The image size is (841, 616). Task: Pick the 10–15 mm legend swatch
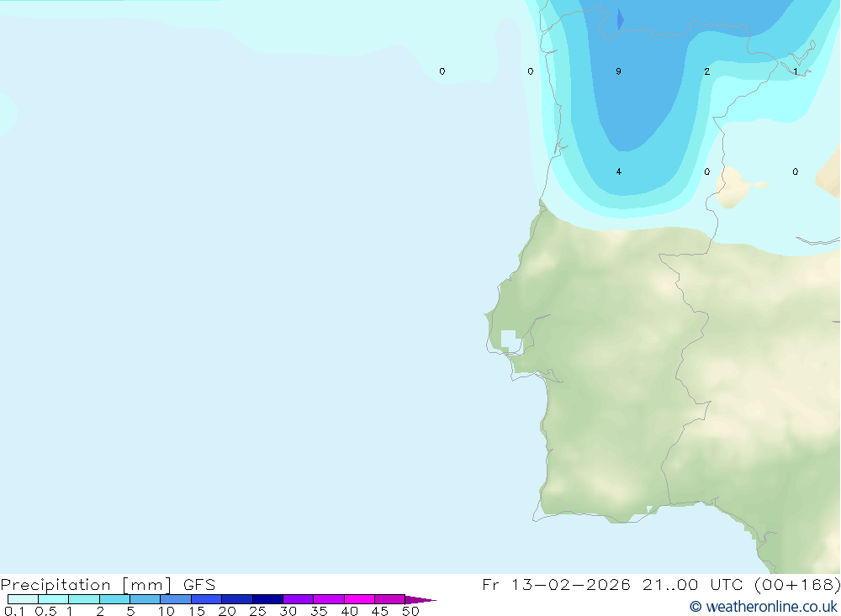176,599
